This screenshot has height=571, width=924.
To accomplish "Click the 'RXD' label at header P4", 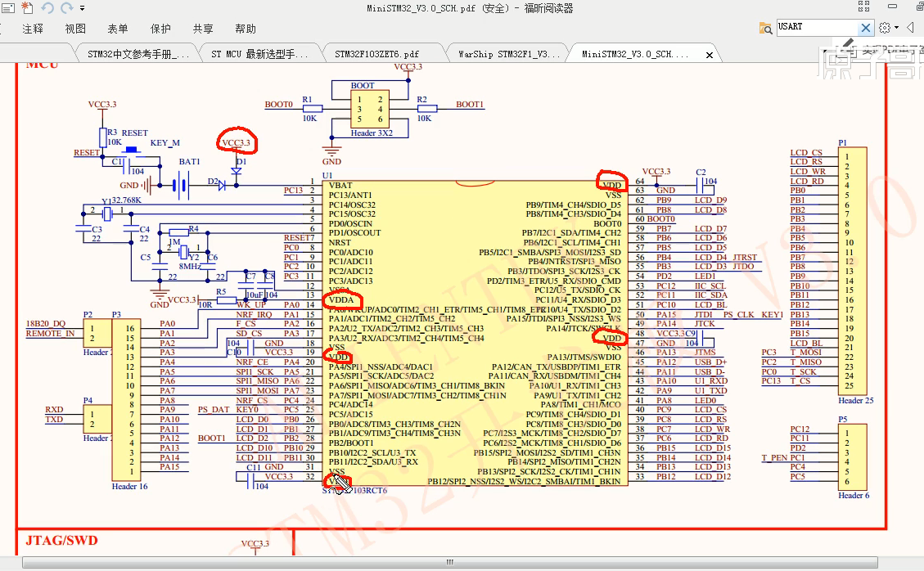I will tap(54, 410).
